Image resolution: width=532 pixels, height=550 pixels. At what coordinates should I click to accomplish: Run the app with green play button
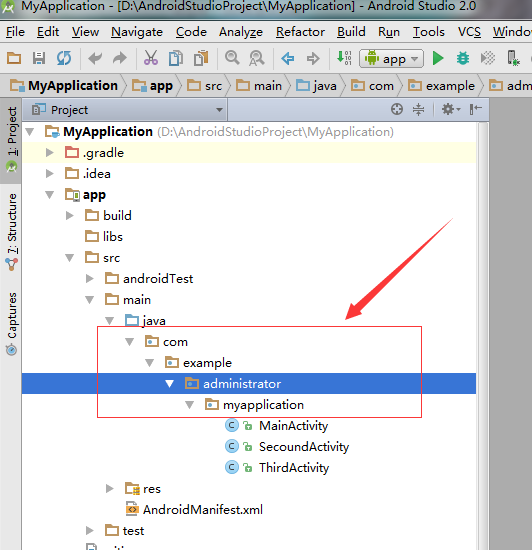438,58
